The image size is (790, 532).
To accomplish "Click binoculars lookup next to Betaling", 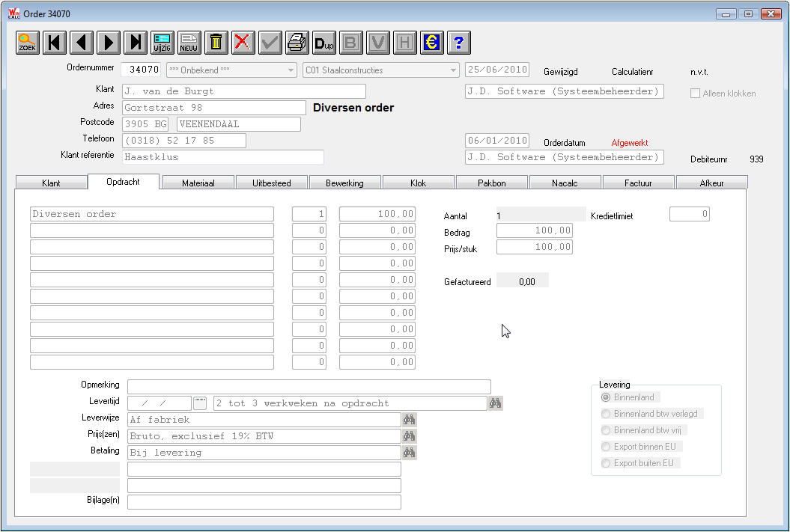I will click(x=409, y=453).
